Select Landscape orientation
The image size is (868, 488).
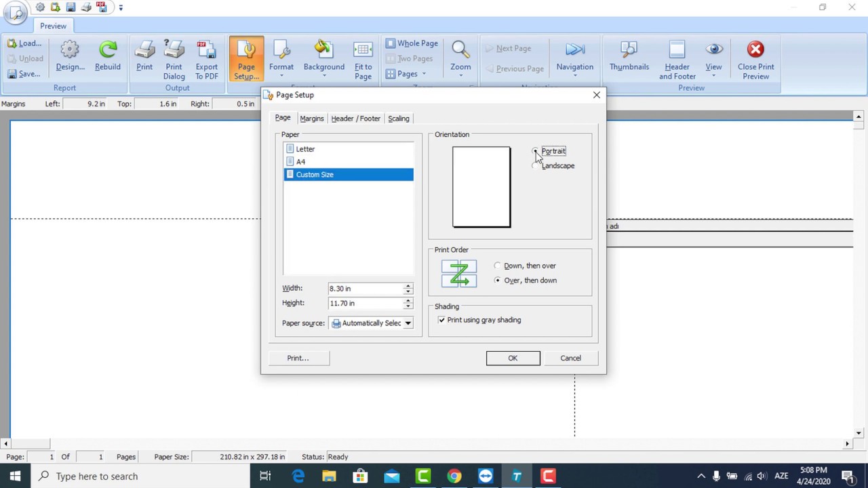tap(553, 165)
